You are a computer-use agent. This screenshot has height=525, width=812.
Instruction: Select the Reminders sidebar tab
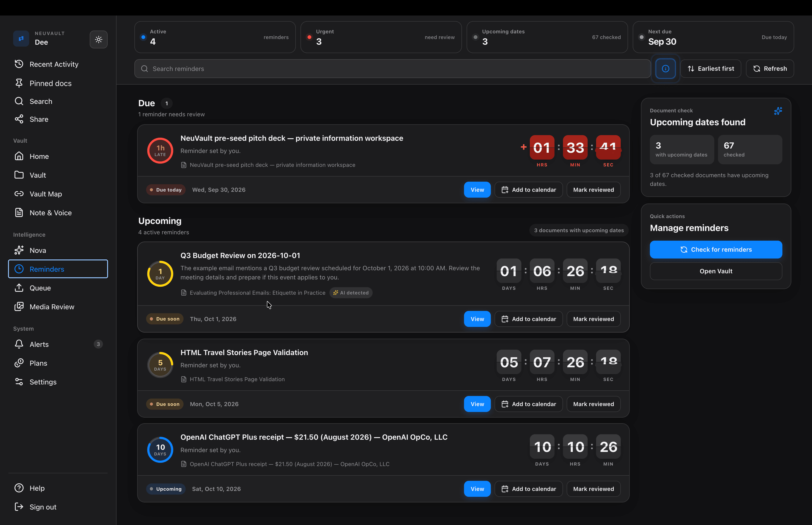tap(58, 269)
